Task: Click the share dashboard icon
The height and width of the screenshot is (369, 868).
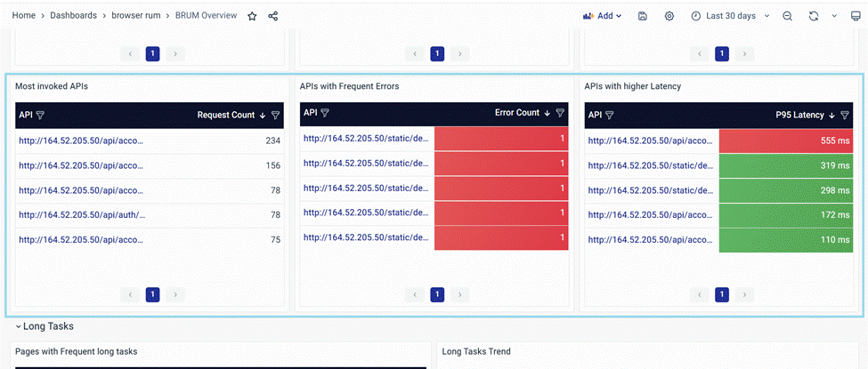Action: tap(273, 16)
